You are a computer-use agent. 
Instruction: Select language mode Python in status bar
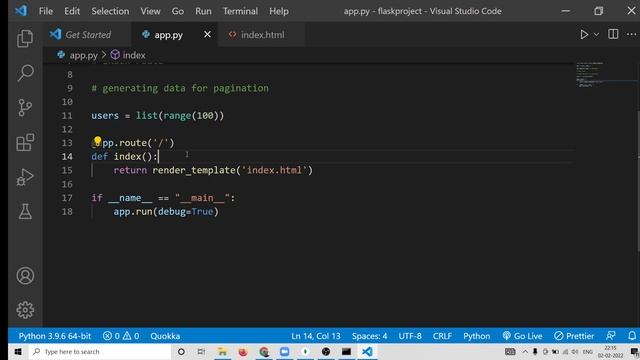point(476,336)
